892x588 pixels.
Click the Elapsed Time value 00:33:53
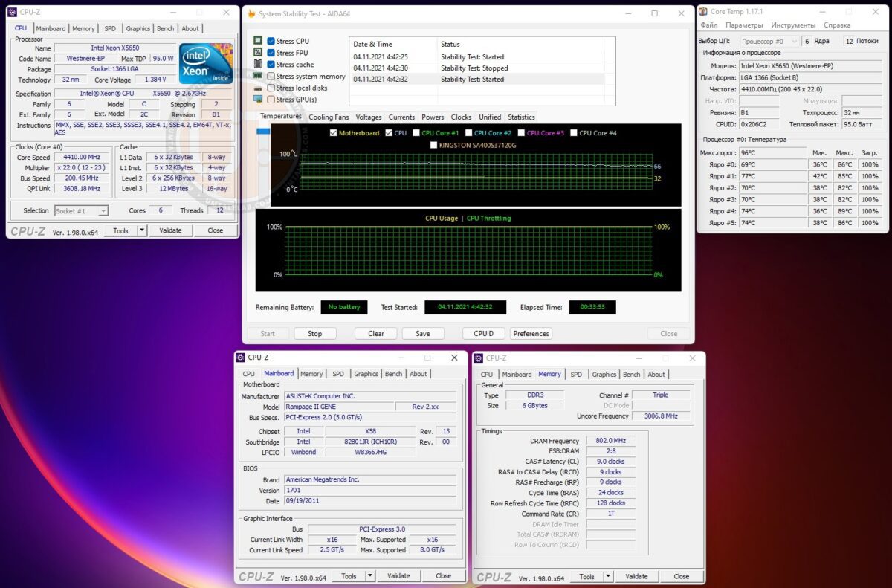[592, 307]
